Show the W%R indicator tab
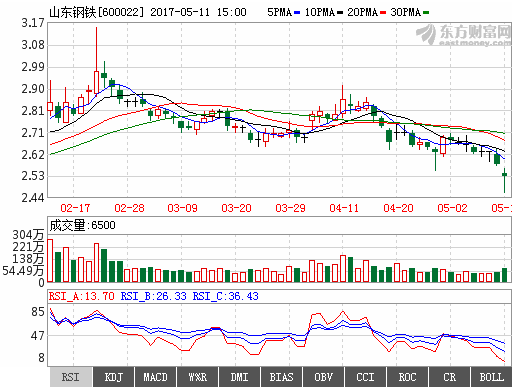Screen dimensions: 513x388 [197, 377]
